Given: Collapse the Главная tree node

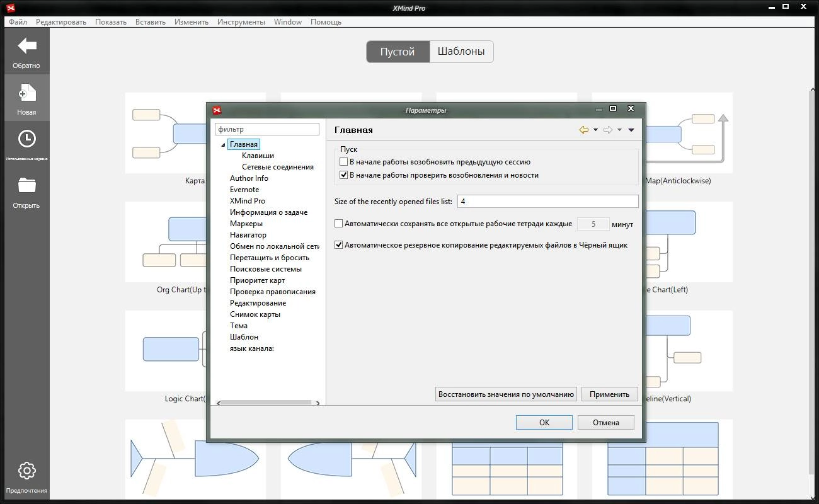Looking at the screenshot, I should 223,145.
